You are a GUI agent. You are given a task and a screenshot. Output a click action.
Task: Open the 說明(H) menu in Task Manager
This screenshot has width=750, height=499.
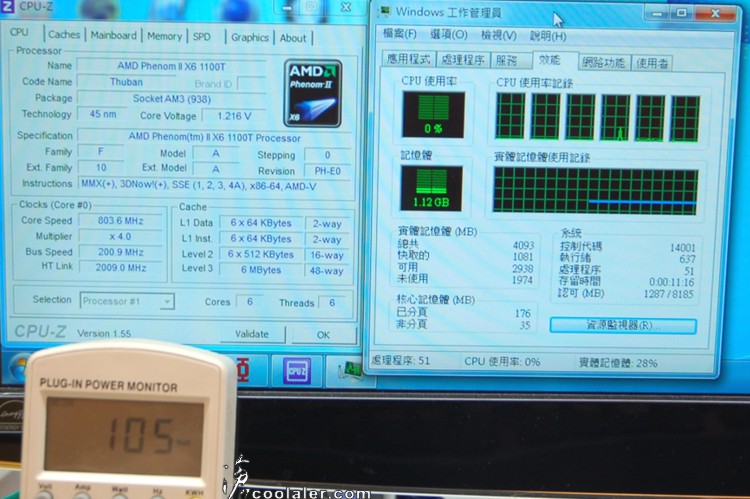(x=548, y=36)
